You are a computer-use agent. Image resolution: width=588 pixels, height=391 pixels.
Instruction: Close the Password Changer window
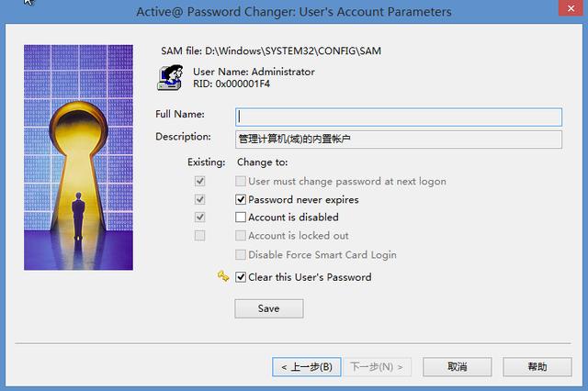coord(571,8)
